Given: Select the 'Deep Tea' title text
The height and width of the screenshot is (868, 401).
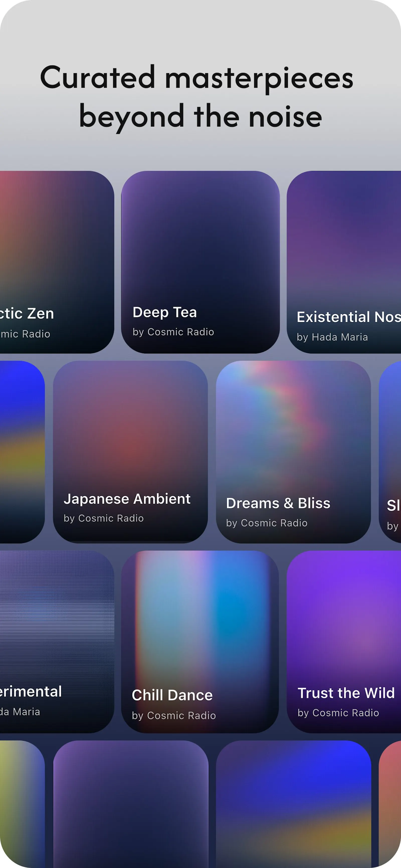Looking at the screenshot, I should point(164,312).
